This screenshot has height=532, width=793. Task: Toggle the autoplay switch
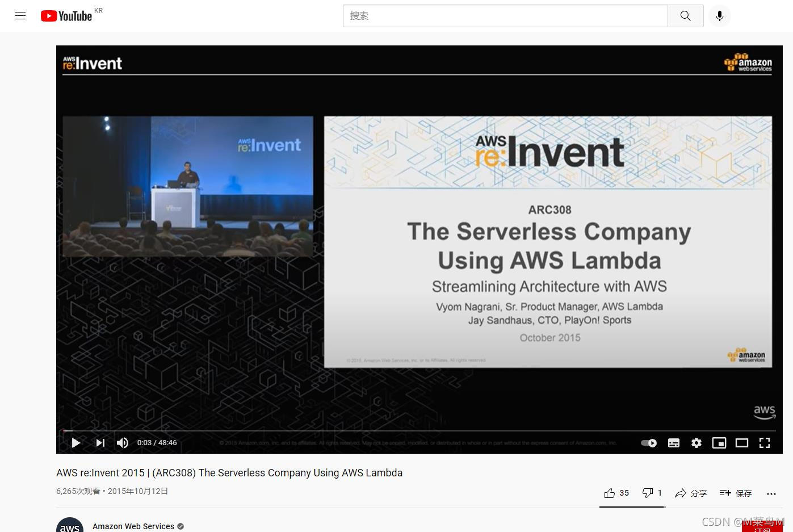pos(649,443)
